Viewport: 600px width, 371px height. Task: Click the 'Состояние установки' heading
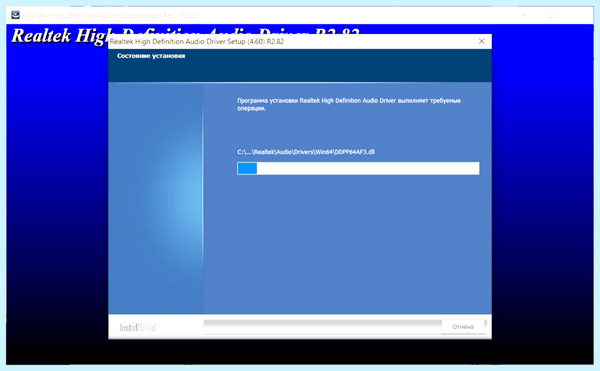click(x=151, y=56)
